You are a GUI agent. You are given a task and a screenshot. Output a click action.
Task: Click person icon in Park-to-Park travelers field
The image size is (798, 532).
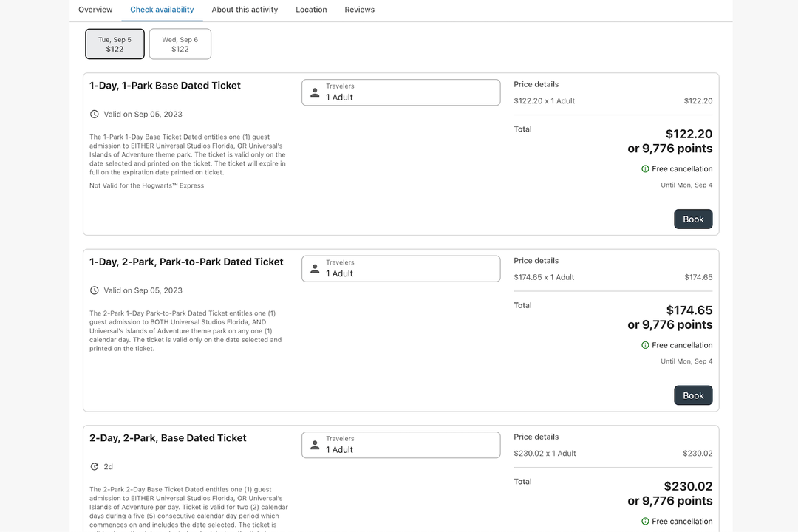(315, 269)
